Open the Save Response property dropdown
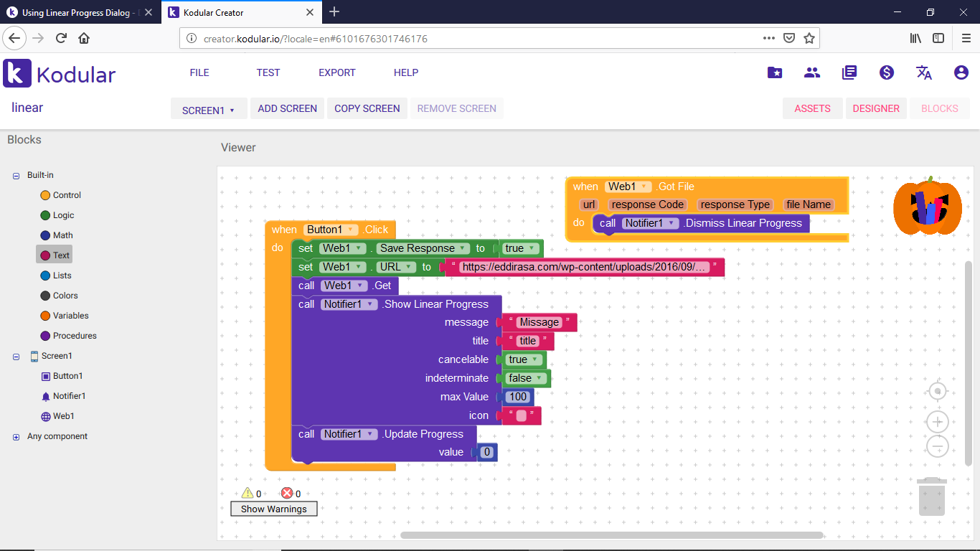The height and width of the screenshot is (551, 980). 423,248
